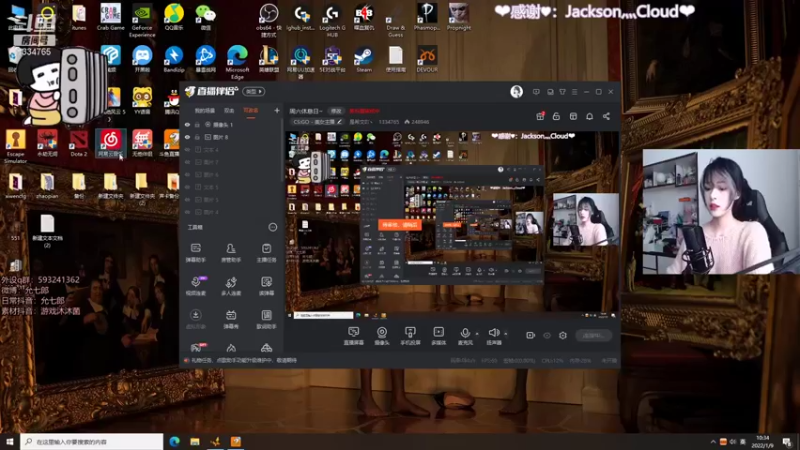This screenshot has height=450, width=800.
Task: Select the 摄像头 1 layer row
Action: pos(232,124)
